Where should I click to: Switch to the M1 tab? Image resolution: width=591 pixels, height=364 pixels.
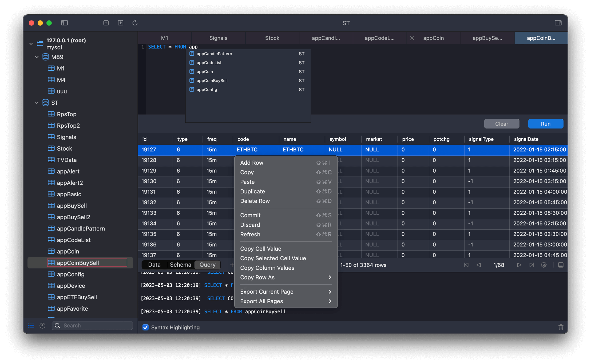pos(165,38)
